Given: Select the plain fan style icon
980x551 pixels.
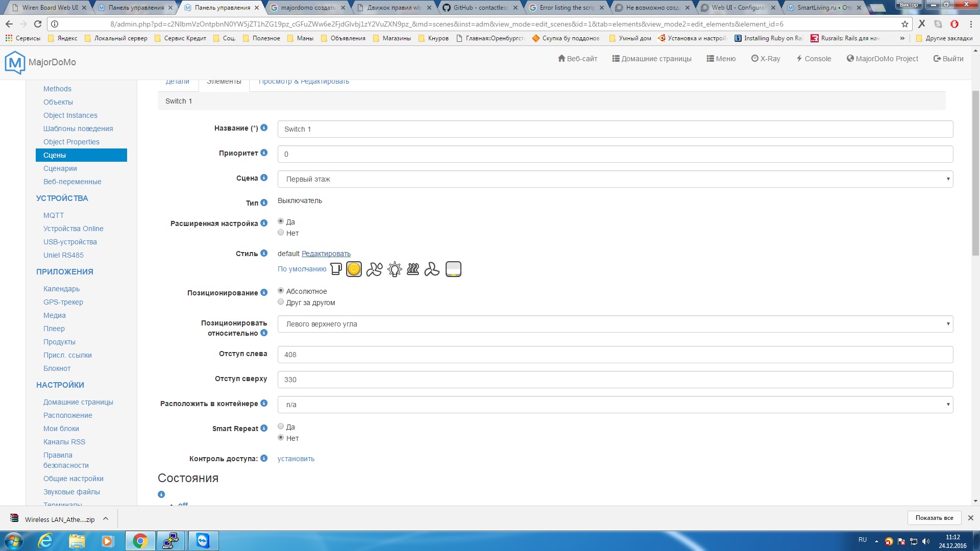Looking at the screenshot, I should point(432,269).
